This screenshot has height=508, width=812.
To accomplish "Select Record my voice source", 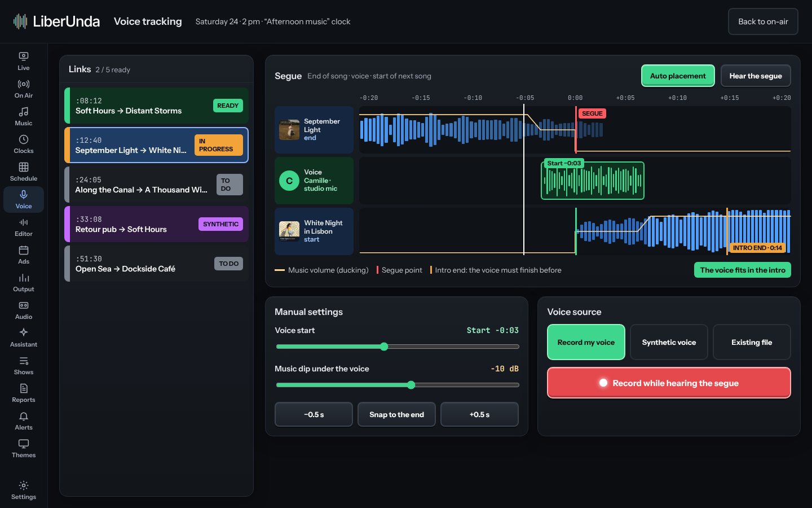I will click(x=586, y=342).
